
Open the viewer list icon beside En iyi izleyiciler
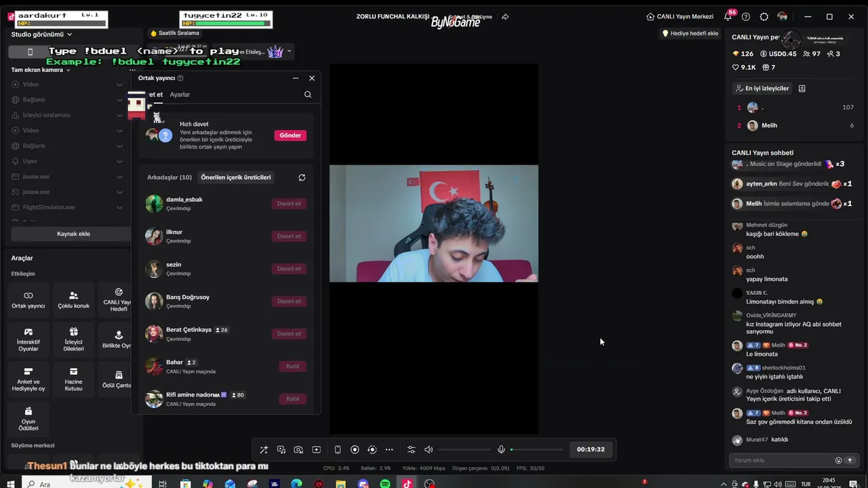click(x=802, y=88)
